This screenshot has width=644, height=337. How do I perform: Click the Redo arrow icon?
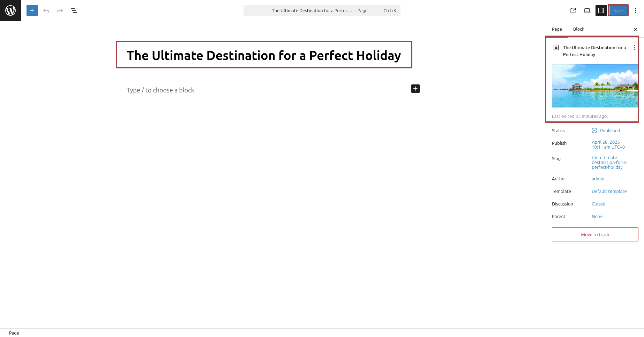[x=60, y=10]
